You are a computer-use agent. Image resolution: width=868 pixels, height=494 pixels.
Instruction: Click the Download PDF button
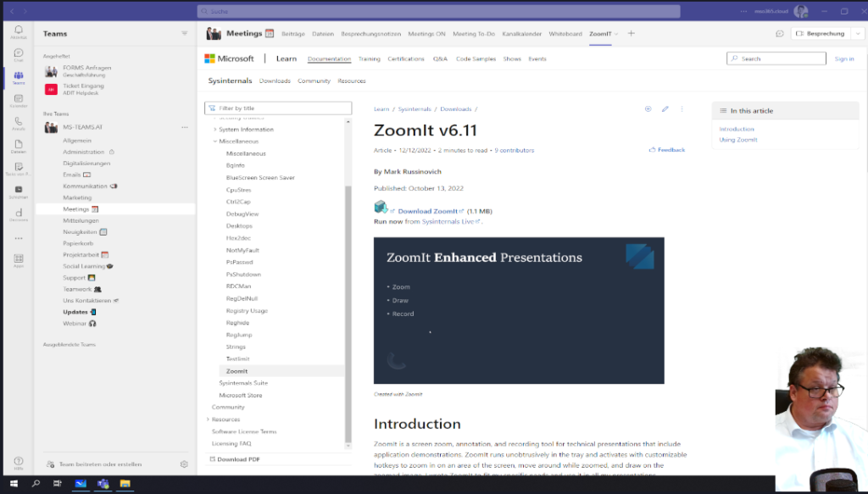235,459
